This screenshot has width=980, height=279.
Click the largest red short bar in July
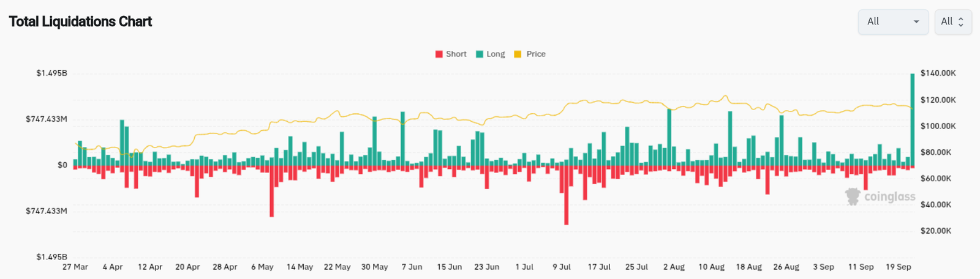pyautogui.click(x=567, y=196)
